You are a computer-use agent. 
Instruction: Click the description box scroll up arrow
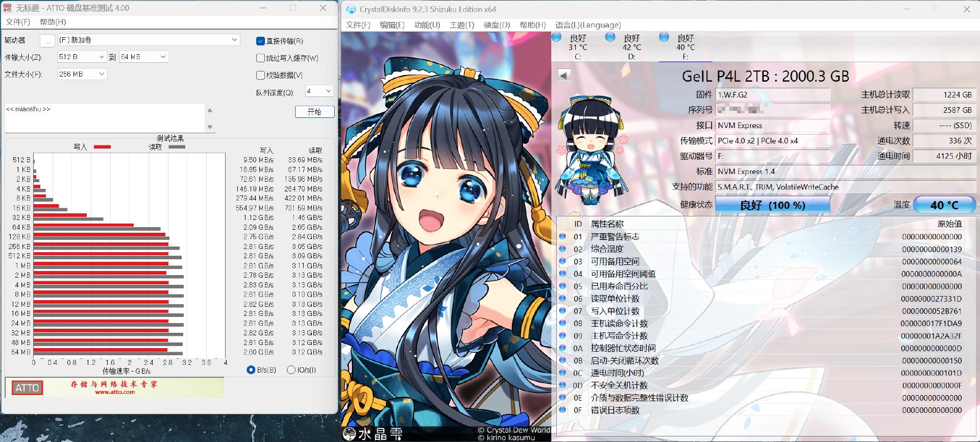click(x=210, y=110)
